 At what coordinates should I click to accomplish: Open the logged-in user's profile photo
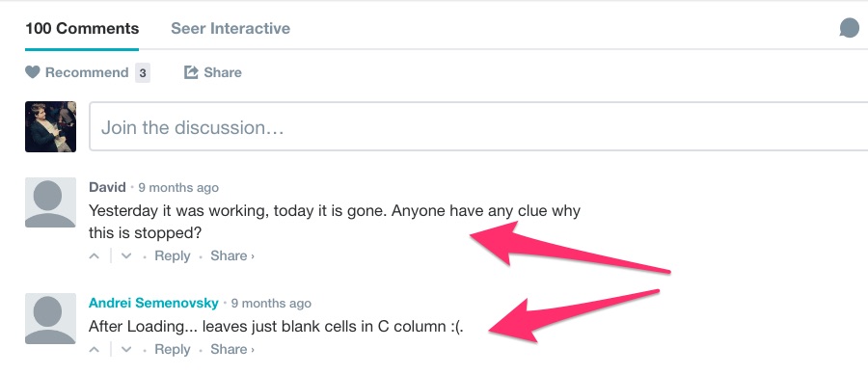(50, 126)
